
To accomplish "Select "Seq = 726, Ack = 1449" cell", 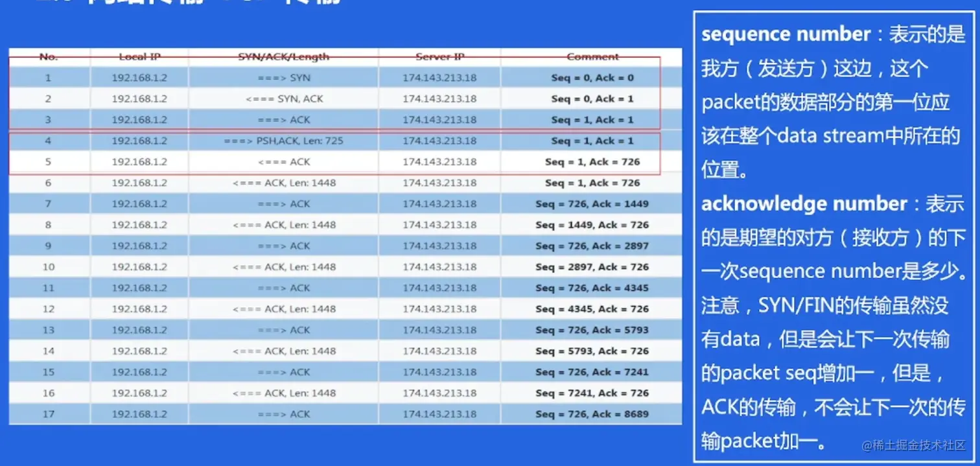I will pyautogui.click(x=592, y=204).
